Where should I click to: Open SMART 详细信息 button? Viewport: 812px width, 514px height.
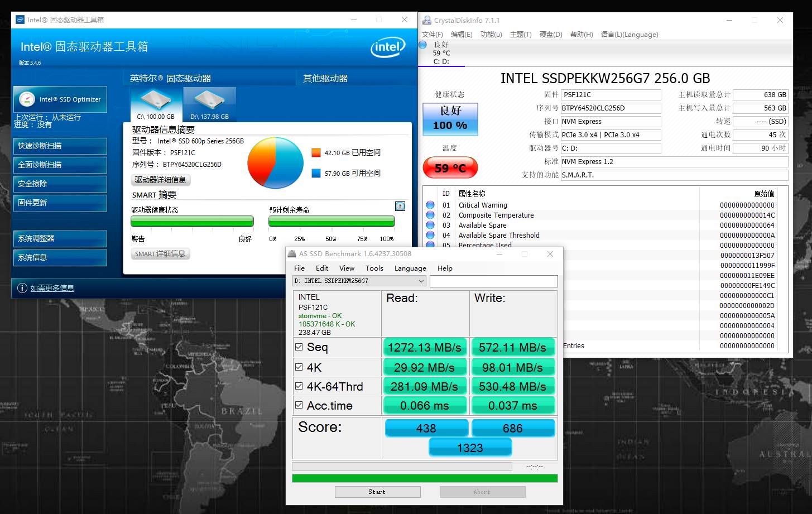(x=161, y=253)
